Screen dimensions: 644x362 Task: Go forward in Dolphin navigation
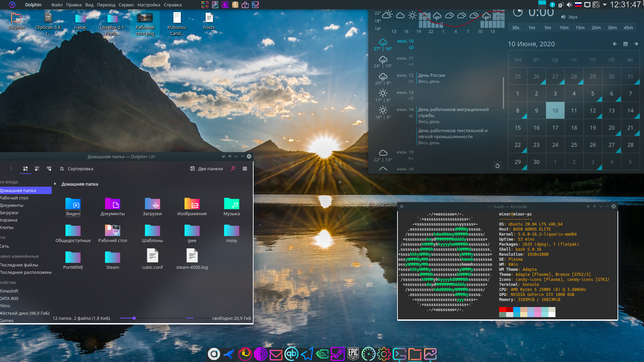pyautogui.click(x=11, y=169)
